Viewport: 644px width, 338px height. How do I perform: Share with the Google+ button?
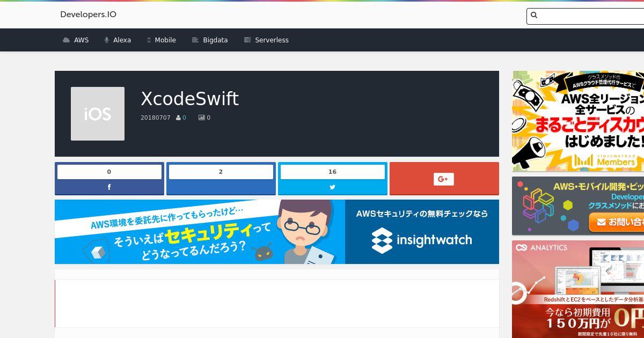(x=444, y=179)
